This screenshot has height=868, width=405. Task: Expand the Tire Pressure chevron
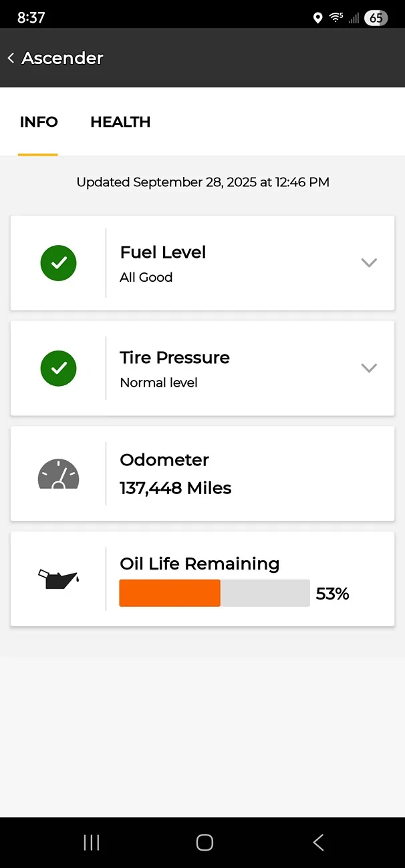pyautogui.click(x=369, y=369)
